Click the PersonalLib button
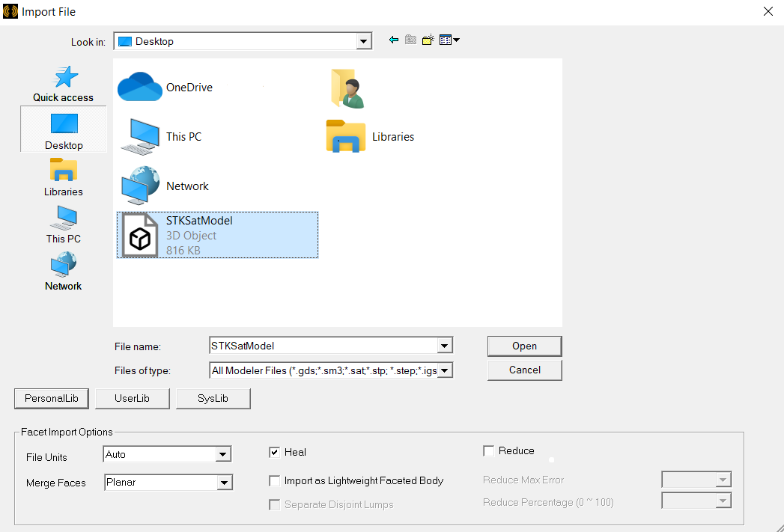 tap(52, 399)
